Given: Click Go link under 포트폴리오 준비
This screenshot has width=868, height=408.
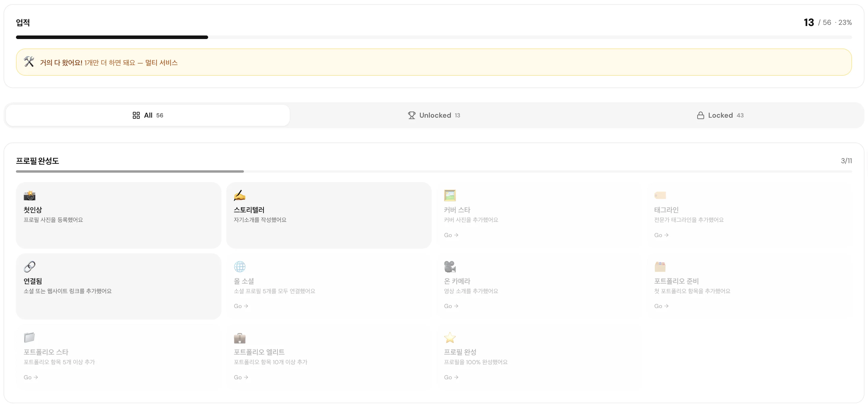Looking at the screenshot, I should [661, 306].
